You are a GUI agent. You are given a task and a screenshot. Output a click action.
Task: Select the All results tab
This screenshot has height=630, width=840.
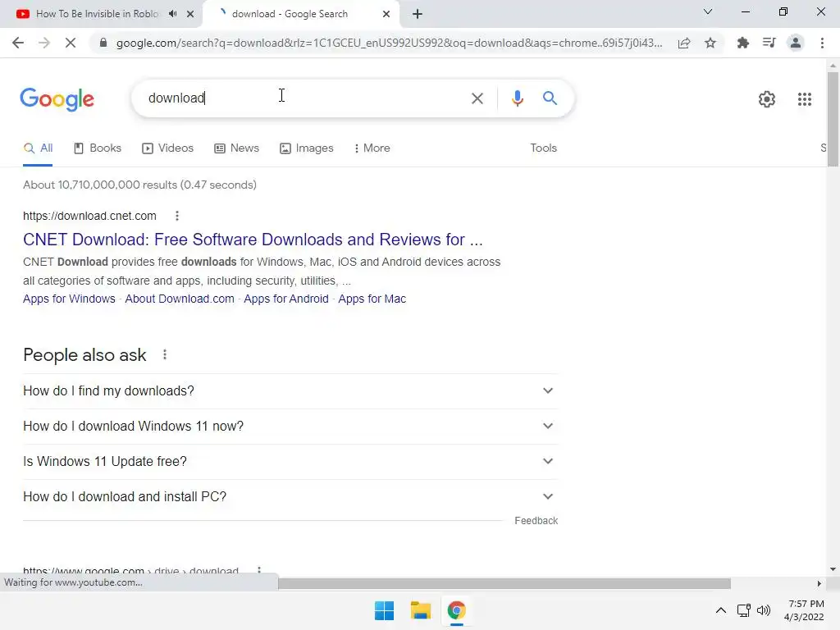tap(38, 148)
